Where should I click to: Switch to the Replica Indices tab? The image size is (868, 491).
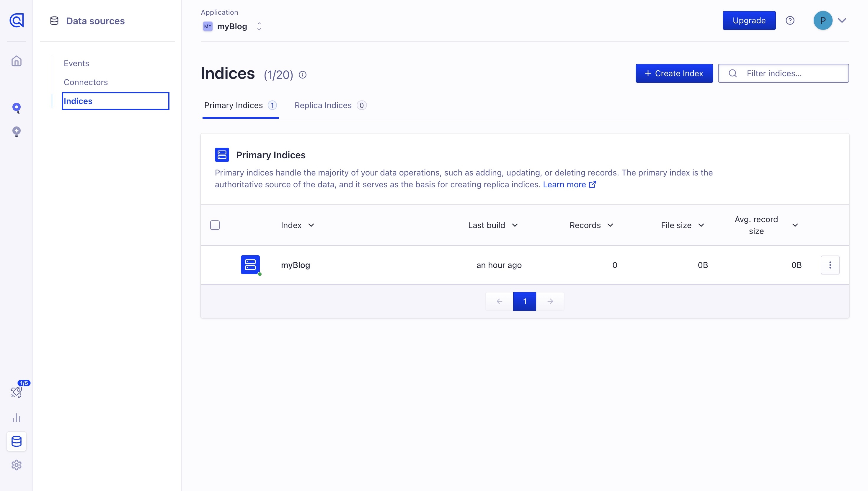coord(330,105)
